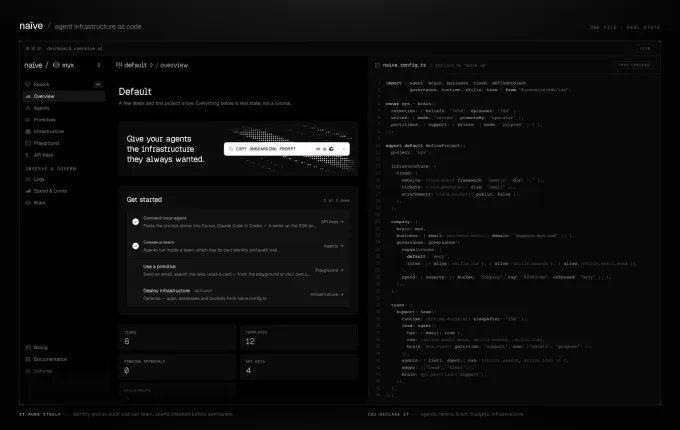This screenshot has width=680, height=430.
Task: Click the Primitives icon in sidebar
Action: click(28, 120)
